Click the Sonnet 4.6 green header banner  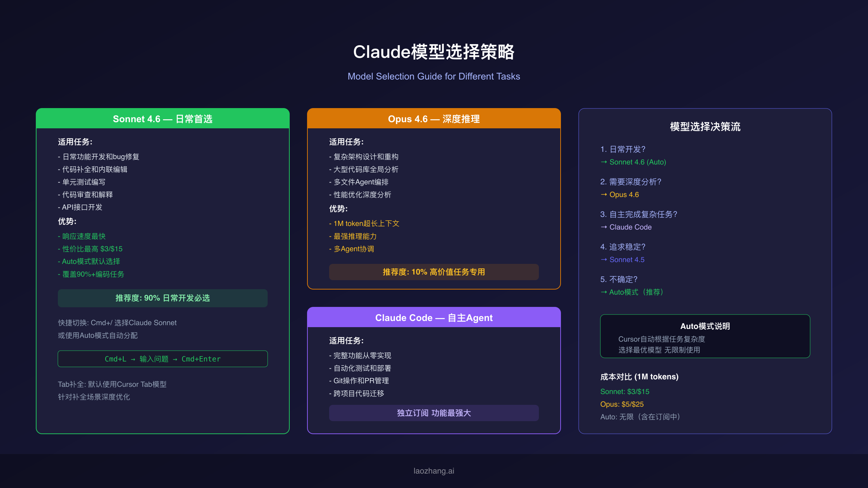(162, 119)
